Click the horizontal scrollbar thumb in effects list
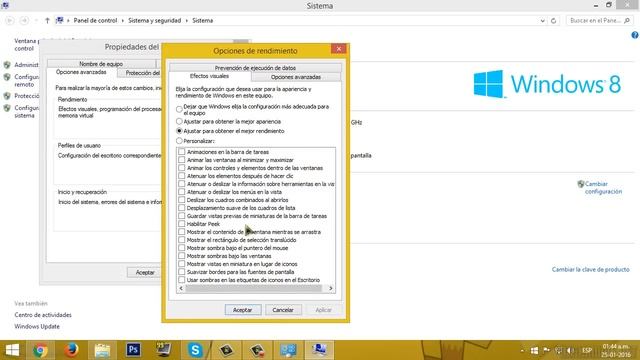Viewport: 640px width, 360px height. click(253, 288)
